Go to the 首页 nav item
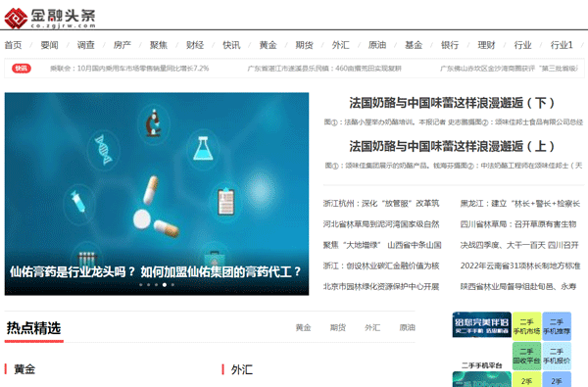The height and width of the screenshot is (387, 588). (x=13, y=45)
